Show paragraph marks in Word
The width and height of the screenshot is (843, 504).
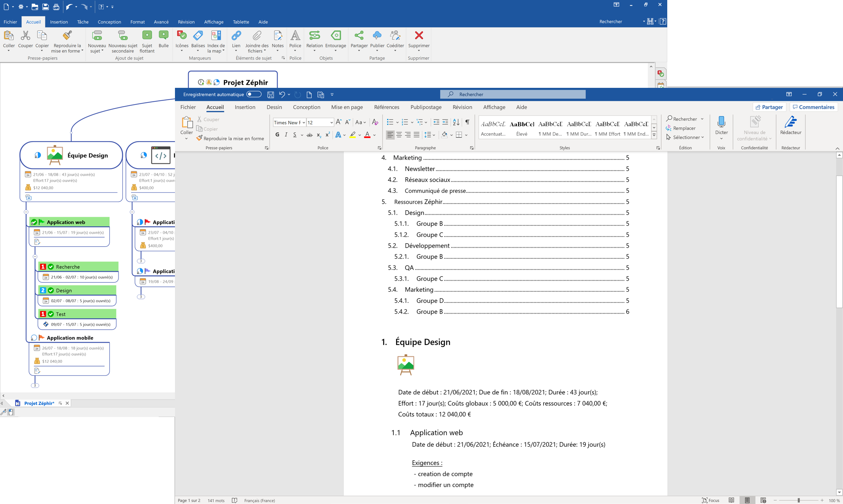pyautogui.click(x=468, y=122)
